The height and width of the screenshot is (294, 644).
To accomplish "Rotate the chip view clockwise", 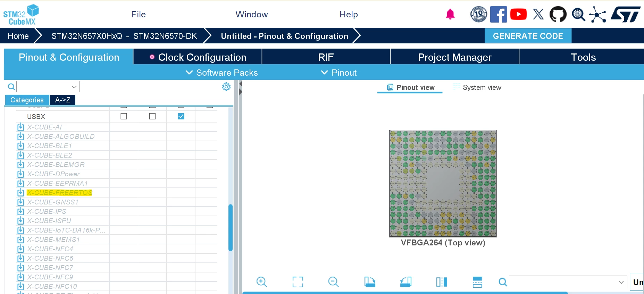I will (370, 282).
